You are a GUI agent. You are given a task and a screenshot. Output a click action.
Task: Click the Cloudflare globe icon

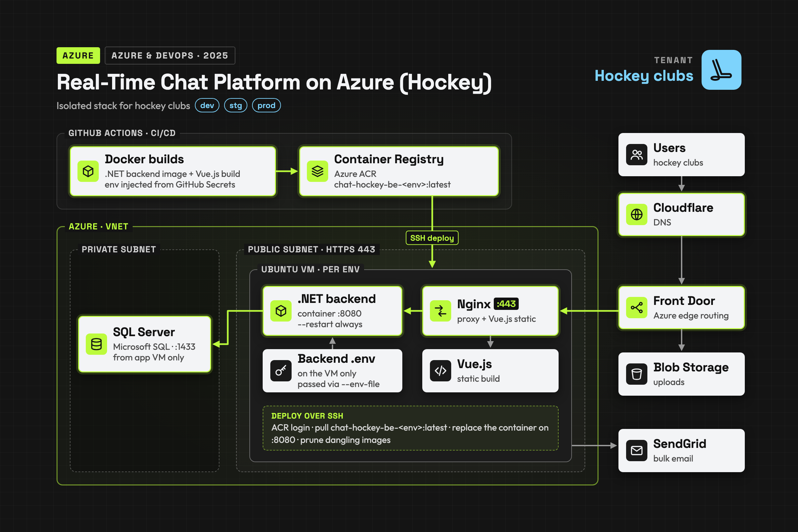pyautogui.click(x=637, y=214)
